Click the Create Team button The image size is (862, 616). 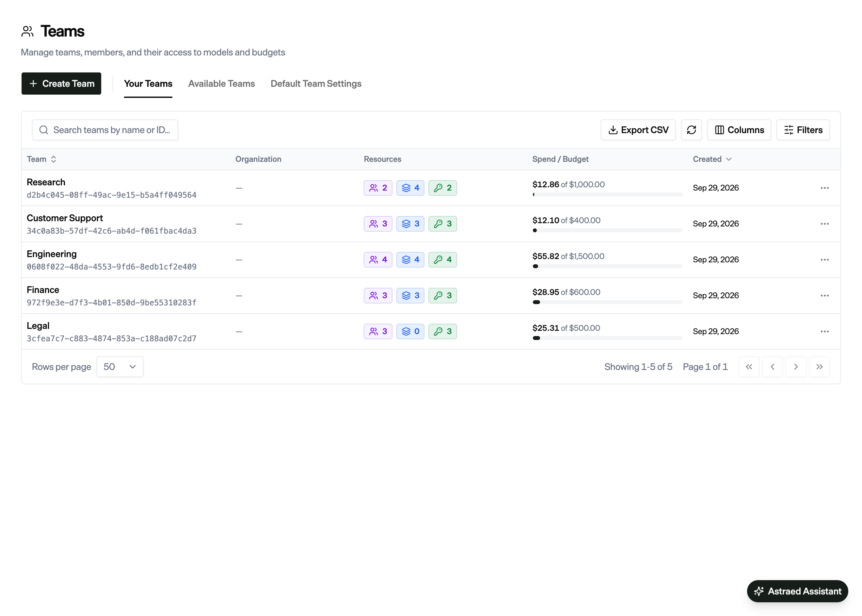61,84
